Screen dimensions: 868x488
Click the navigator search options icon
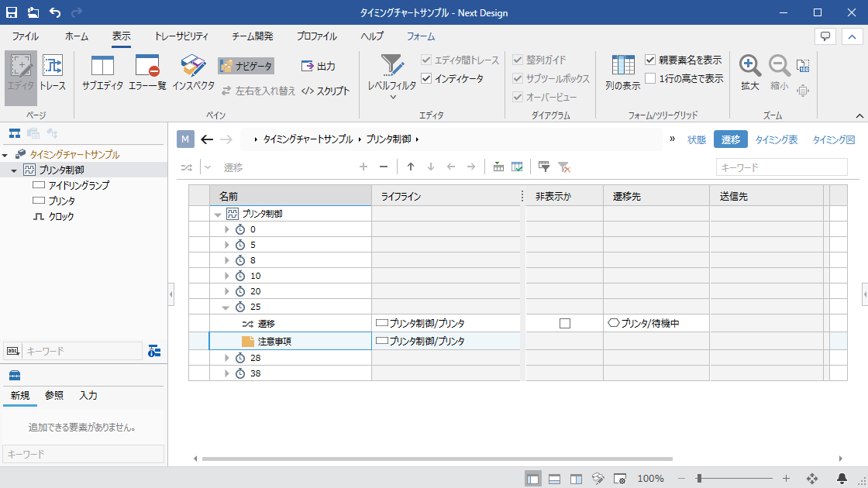tap(154, 351)
